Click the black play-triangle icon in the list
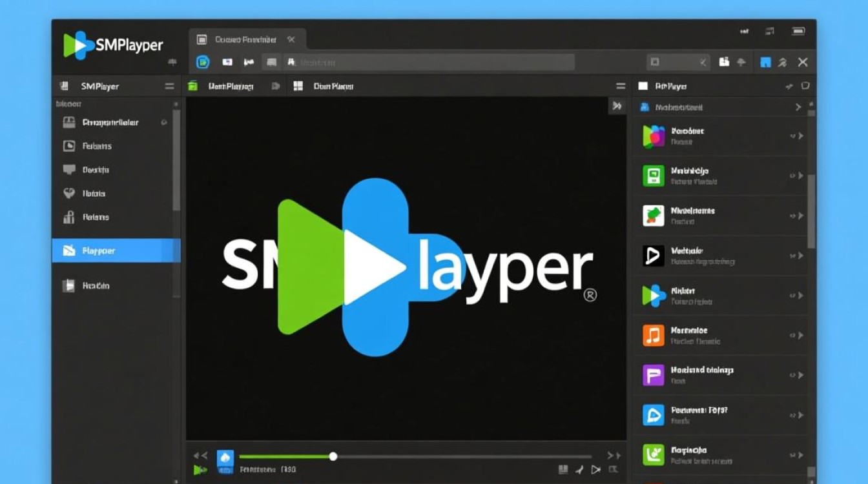The height and width of the screenshot is (484, 868). point(654,256)
